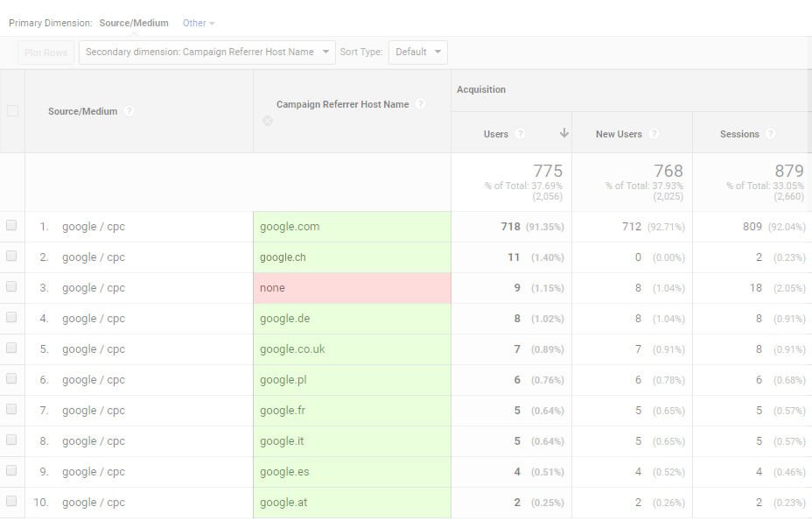This screenshot has width=812, height=521.
Task: Click the Sessions value 809 (92.04%)
Action: (x=774, y=227)
